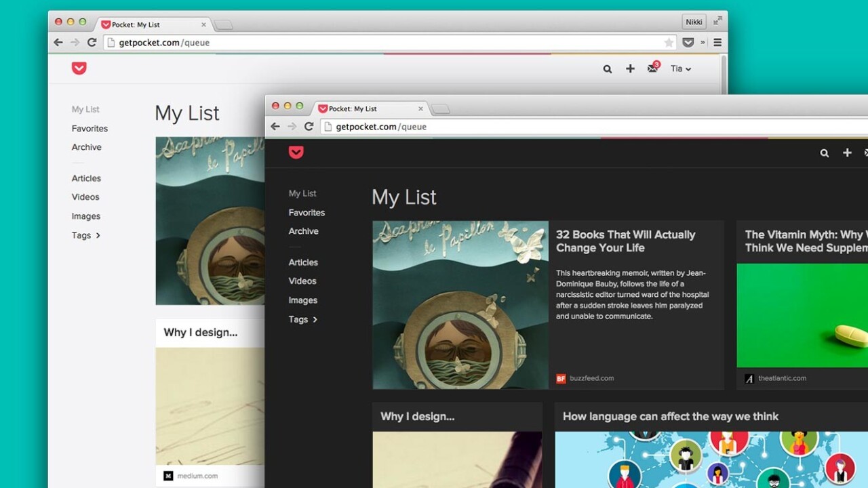The height and width of the screenshot is (488, 868).
Task: Click the search magnifier in the dark Pocket header
Action: [825, 153]
